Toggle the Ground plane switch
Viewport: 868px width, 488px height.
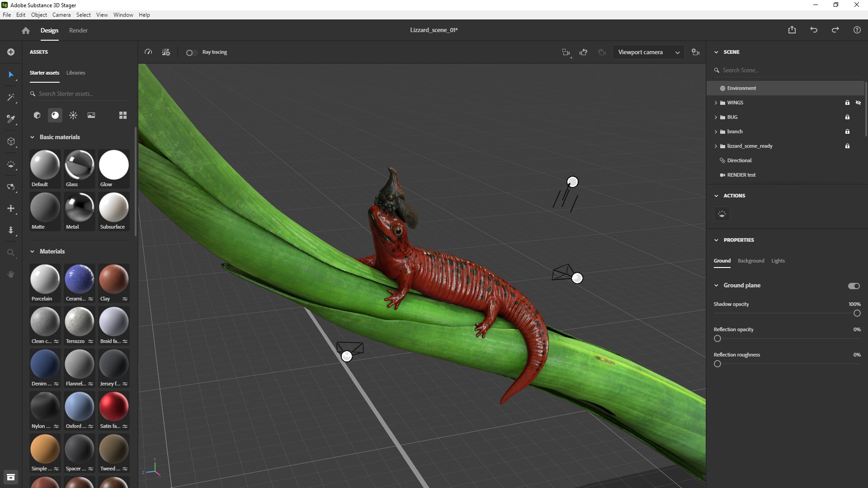pos(854,286)
